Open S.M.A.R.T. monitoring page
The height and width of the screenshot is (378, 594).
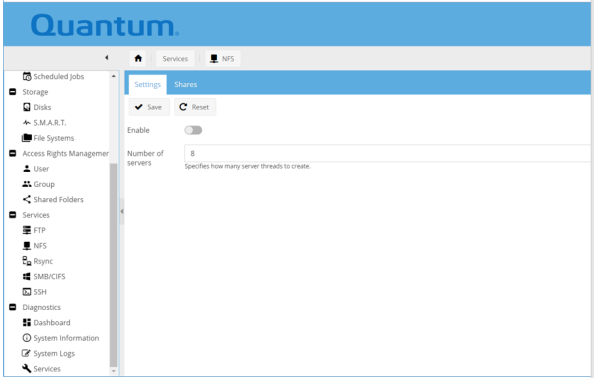click(44, 123)
